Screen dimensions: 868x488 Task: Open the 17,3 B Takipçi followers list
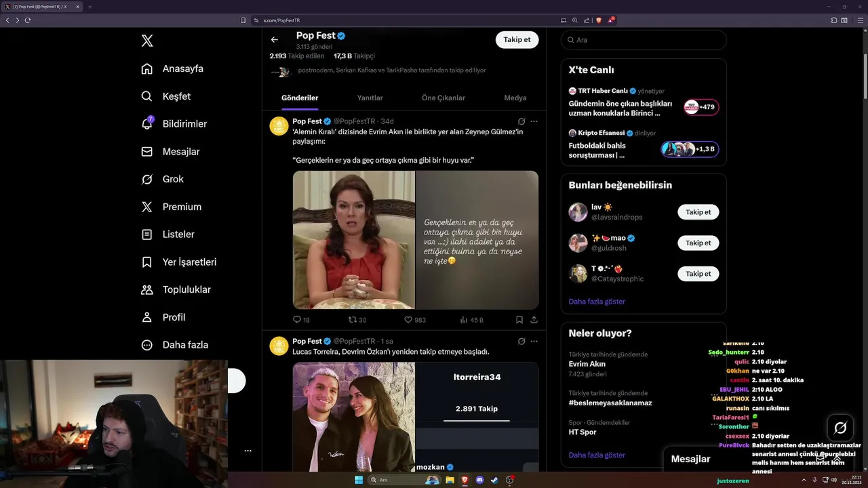[x=354, y=56]
